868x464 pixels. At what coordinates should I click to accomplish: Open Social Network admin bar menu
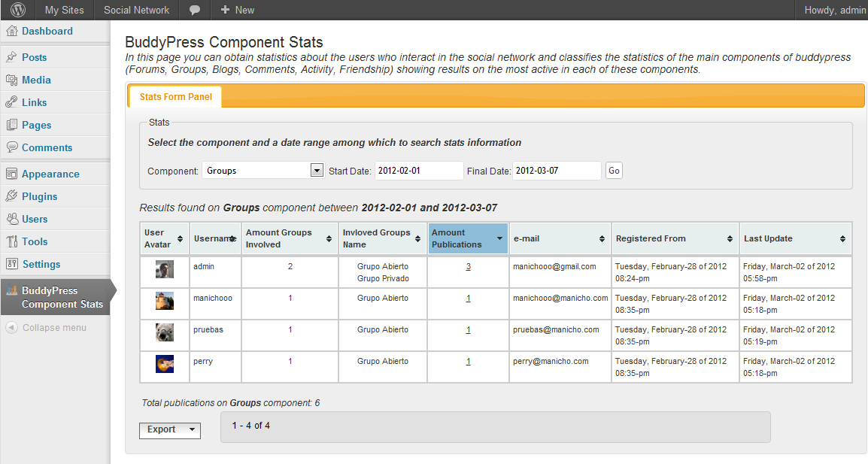coord(136,10)
